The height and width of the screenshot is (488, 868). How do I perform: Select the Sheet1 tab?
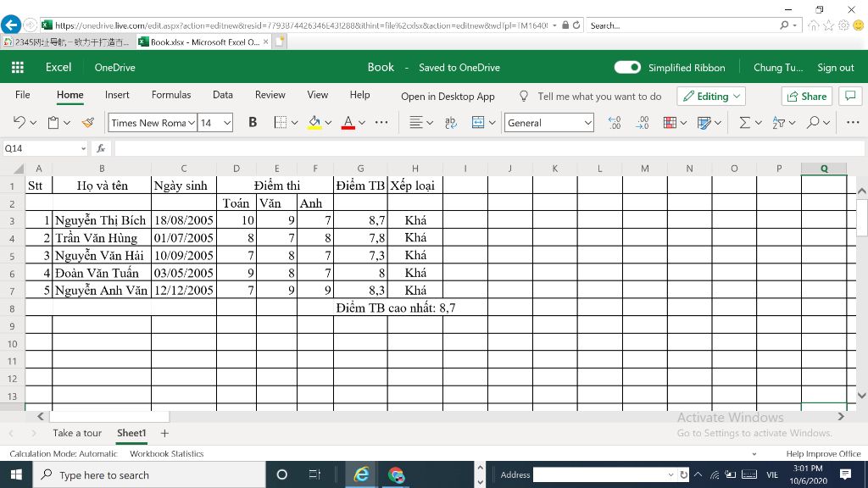131,433
